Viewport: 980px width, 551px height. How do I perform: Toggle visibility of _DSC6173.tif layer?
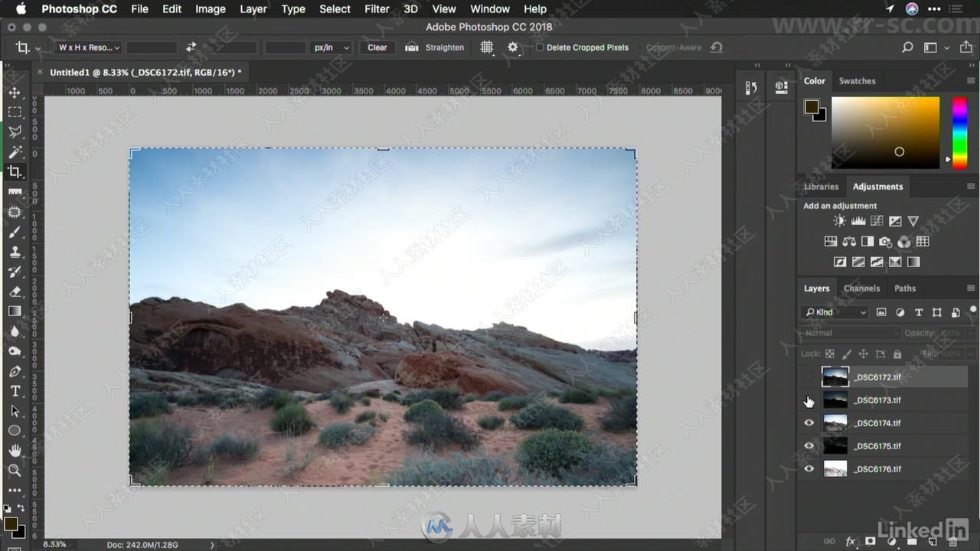pyautogui.click(x=809, y=400)
